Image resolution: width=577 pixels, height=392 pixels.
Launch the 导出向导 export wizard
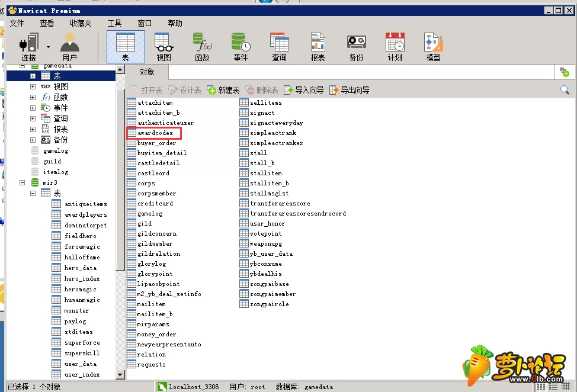[349, 90]
